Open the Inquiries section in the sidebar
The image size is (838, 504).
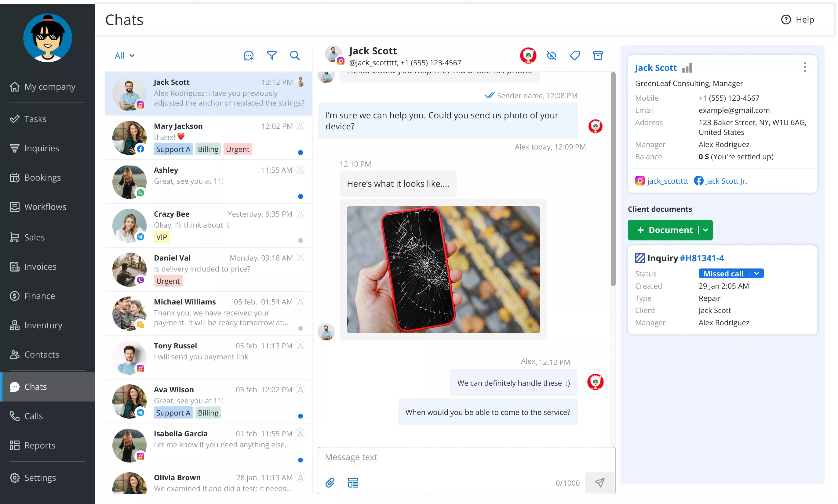point(42,148)
